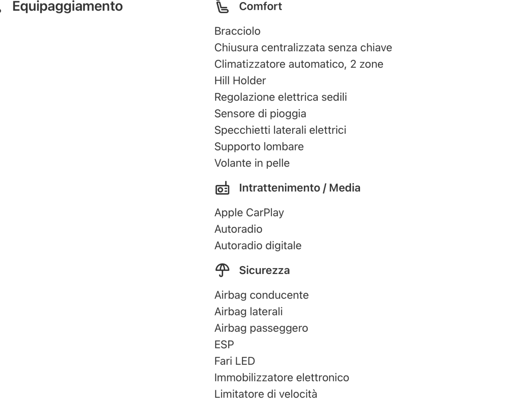Click the ESP safety feature
The width and height of the screenshot is (532, 399).
point(224,345)
